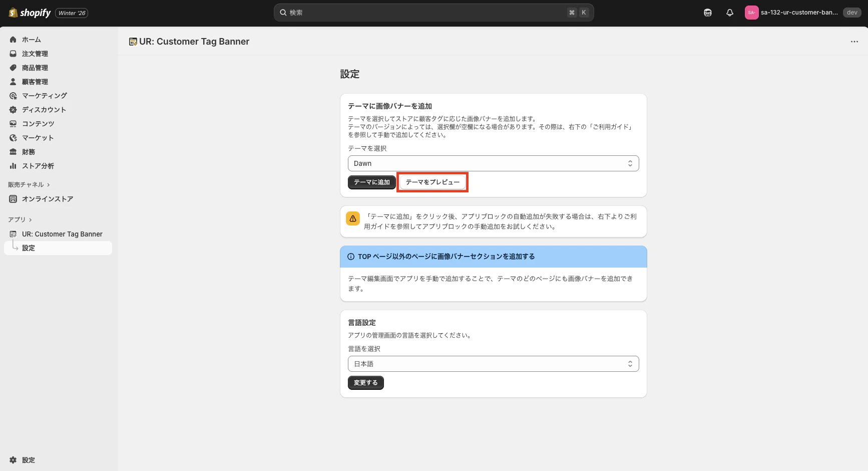Click the app icon beside page title
Viewport: 868px width, 471px height.
point(133,42)
